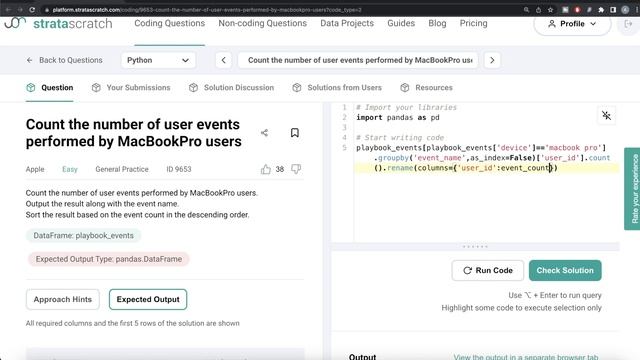Viewport: 640px width, 360px height.
Task: Open the Pricing page
Action: [x=473, y=23]
